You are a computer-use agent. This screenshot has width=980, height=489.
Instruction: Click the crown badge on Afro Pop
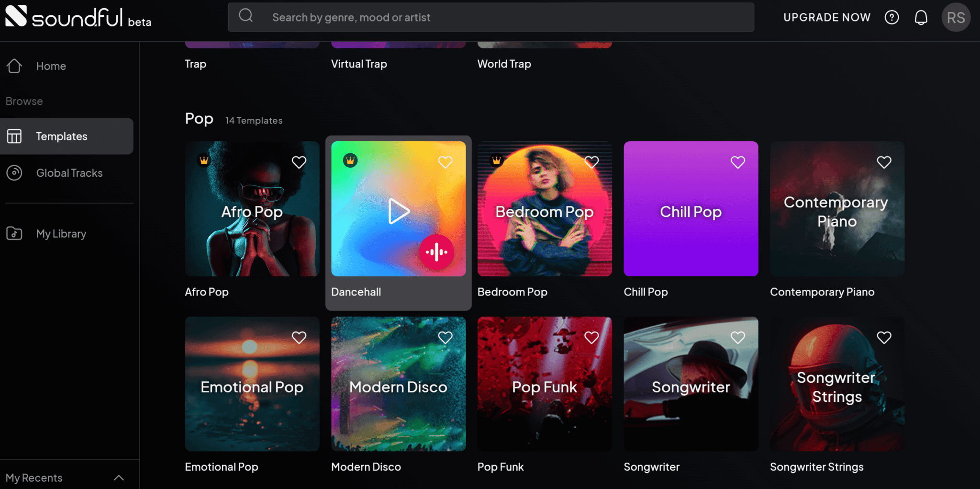(204, 161)
